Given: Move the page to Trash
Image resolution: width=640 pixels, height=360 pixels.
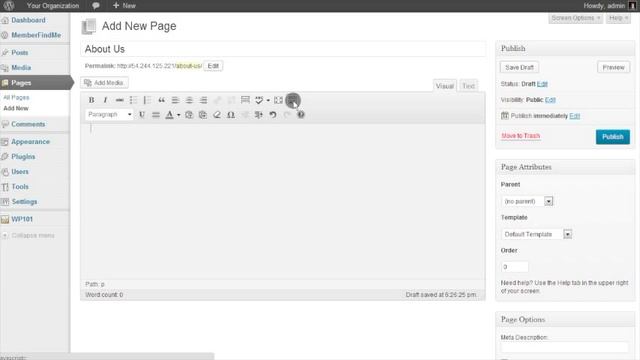Looking at the screenshot, I should pyautogui.click(x=520, y=136).
